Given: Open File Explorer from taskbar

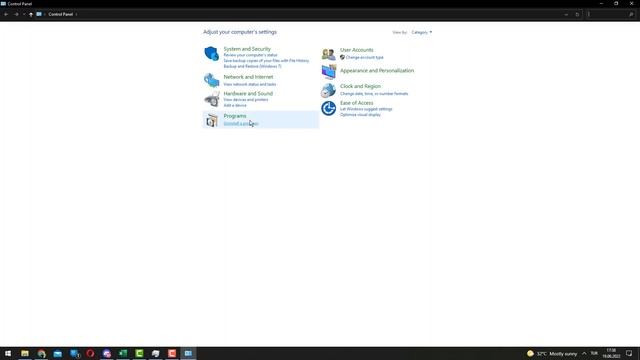Looking at the screenshot, I should (25, 353).
